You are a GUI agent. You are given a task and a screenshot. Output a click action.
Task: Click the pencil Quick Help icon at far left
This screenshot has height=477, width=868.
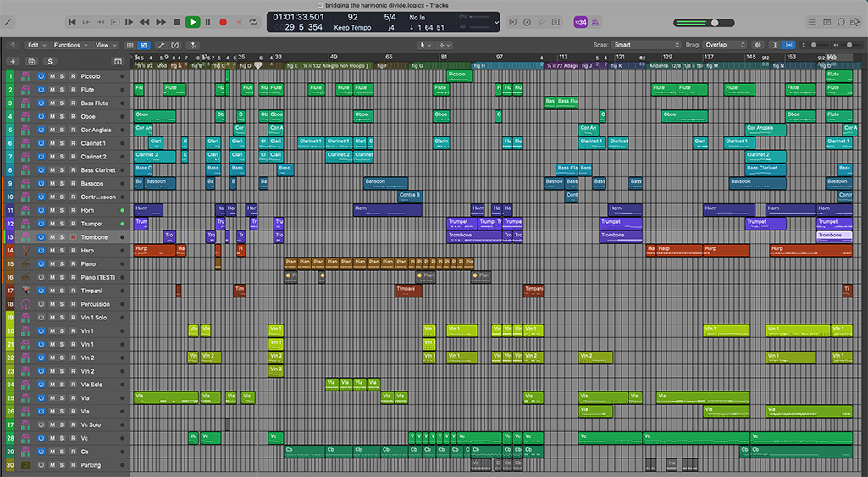(8, 23)
